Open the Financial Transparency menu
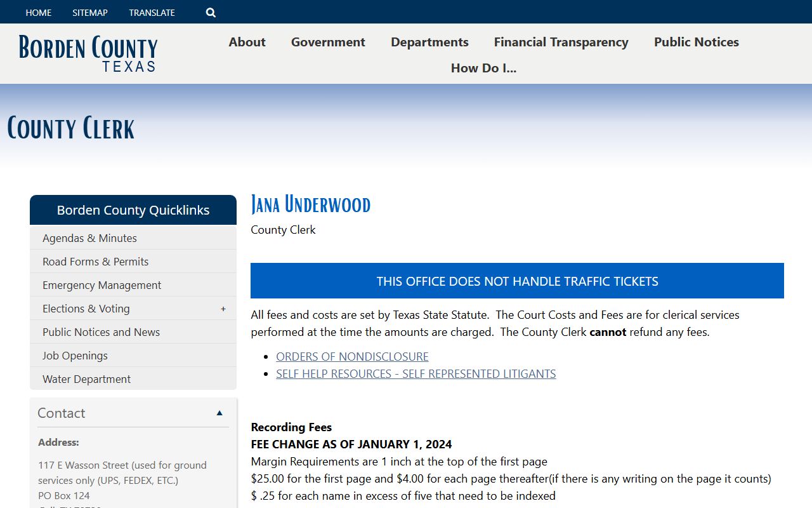 (x=561, y=42)
